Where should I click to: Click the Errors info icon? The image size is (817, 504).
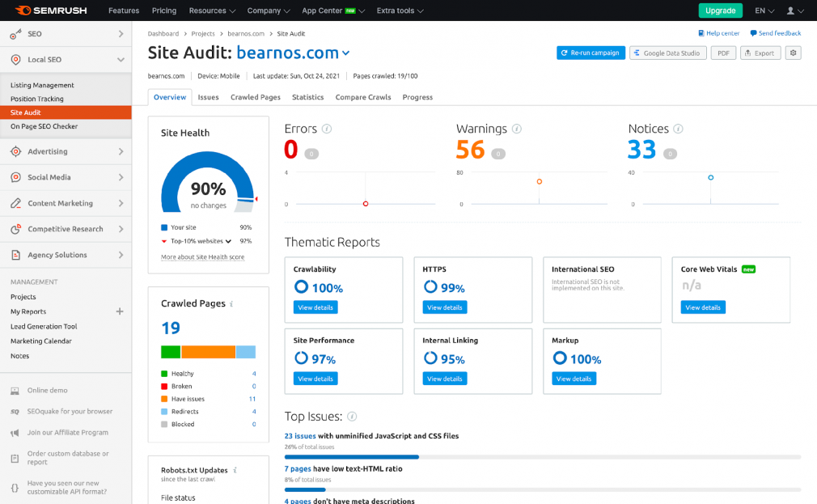[327, 129]
